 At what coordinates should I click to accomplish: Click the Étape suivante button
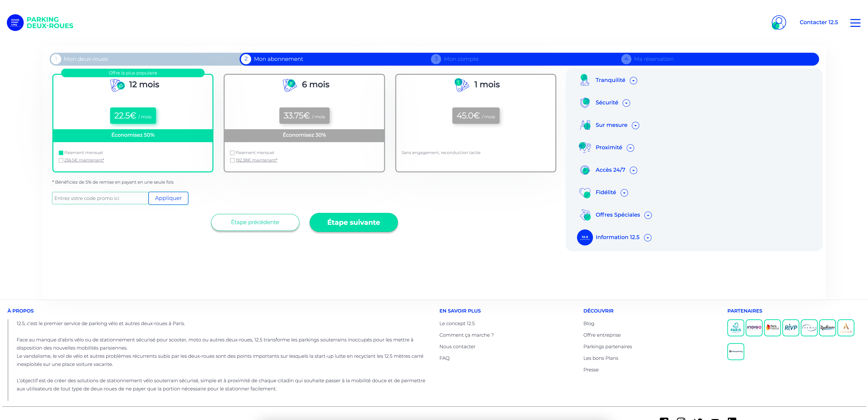pos(353,222)
